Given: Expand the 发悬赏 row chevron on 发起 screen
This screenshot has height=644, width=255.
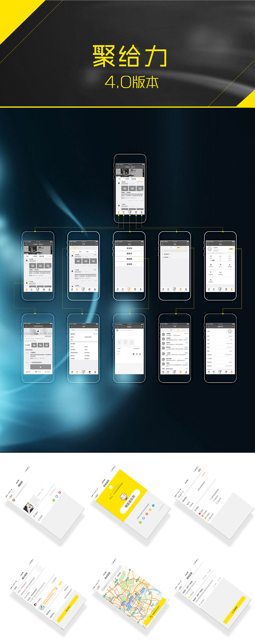Looking at the screenshot, I should pyautogui.click(x=141, y=264).
